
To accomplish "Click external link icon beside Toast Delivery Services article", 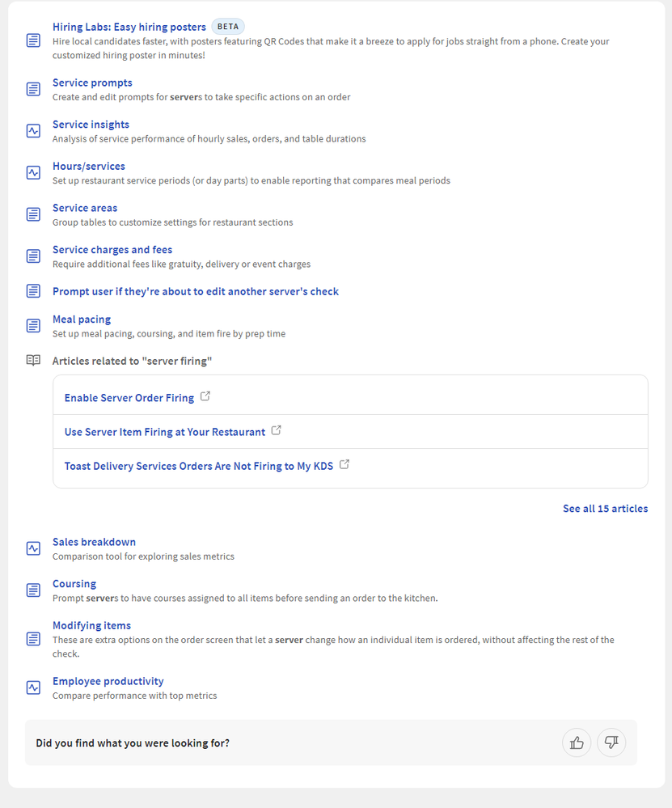I will tap(344, 465).
